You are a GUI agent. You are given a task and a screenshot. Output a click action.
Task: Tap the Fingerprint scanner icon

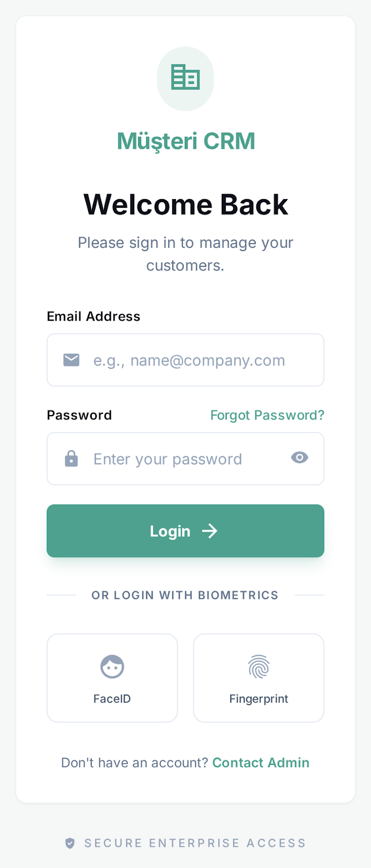point(258,666)
